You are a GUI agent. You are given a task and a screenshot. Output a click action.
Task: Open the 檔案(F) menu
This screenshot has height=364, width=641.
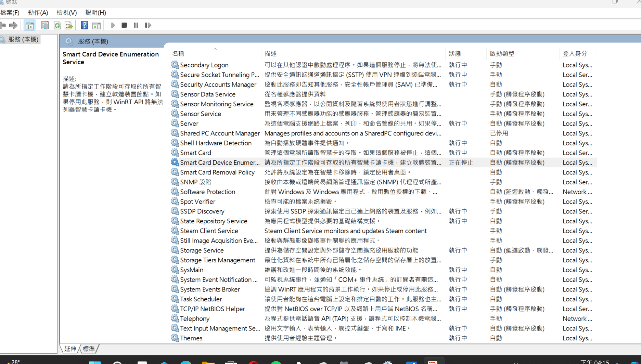(10, 13)
